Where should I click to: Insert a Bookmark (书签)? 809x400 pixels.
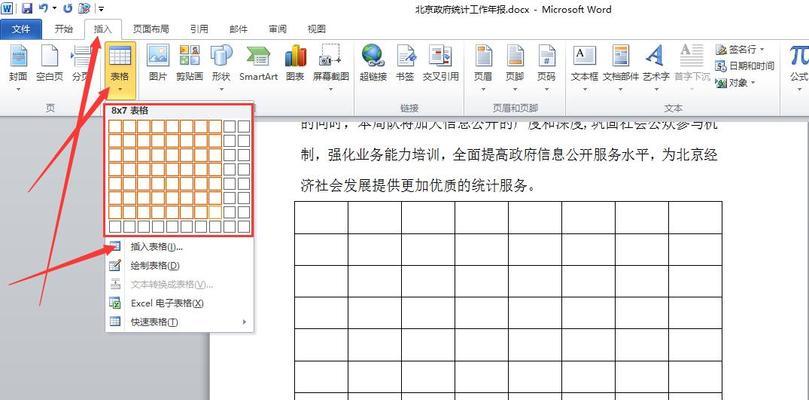coord(405,63)
